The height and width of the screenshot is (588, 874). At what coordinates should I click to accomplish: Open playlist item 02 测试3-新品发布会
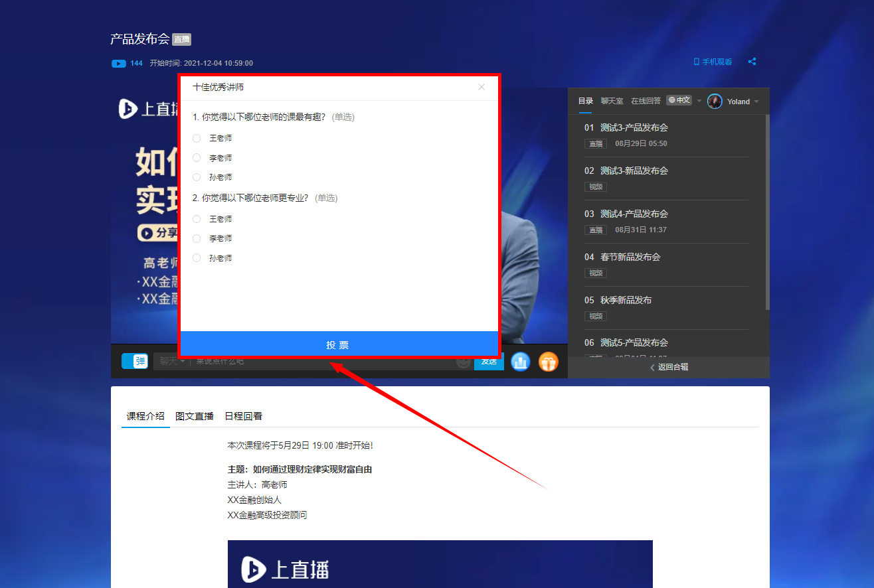coord(666,179)
